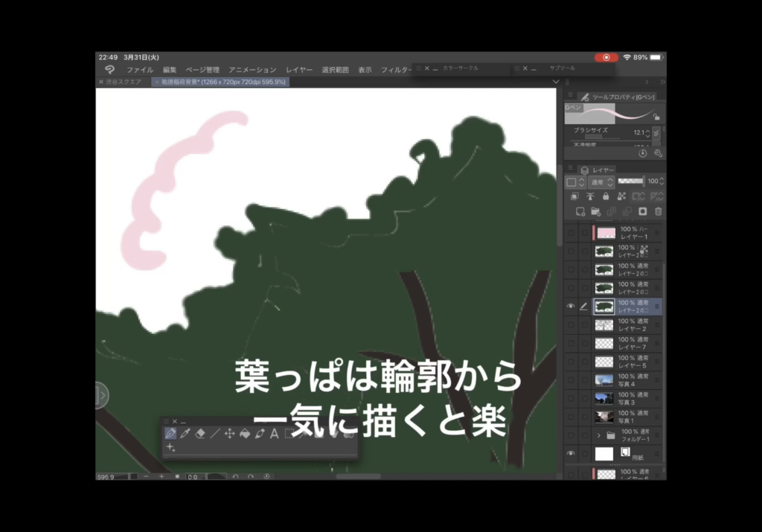The image size is (762, 532).
Task: Select the Text tool (A)
Action: click(x=274, y=433)
